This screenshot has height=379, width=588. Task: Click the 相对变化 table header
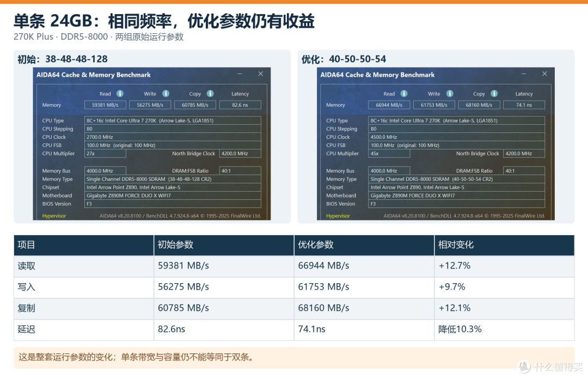[x=504, y=245]
